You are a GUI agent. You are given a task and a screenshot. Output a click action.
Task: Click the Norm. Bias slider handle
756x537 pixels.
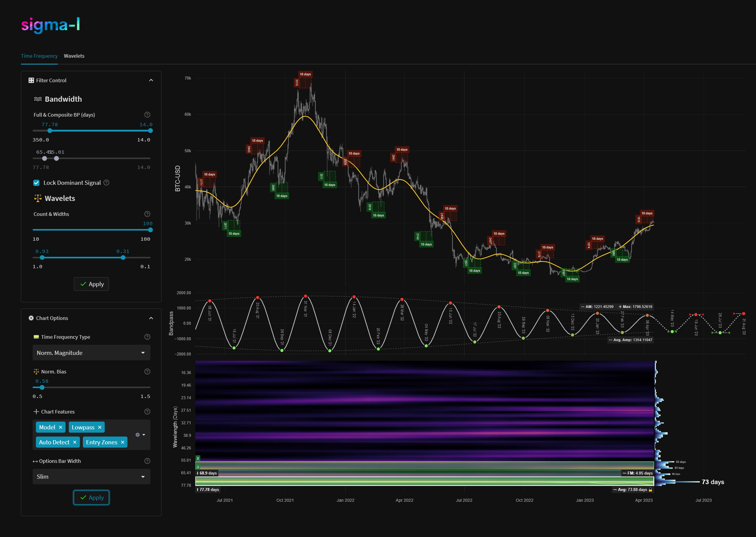click(42, 388)
